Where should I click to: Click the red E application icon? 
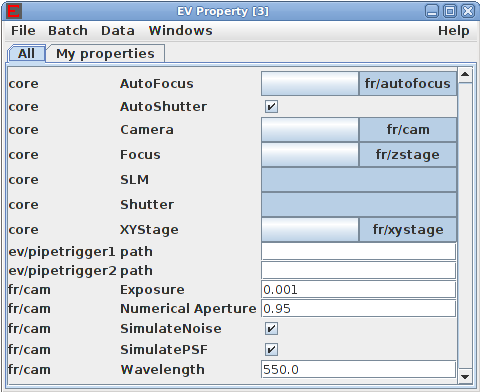pos(14,11)
